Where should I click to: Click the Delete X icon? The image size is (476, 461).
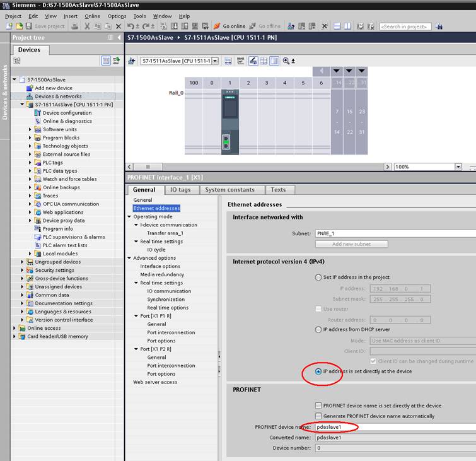pyautogui.click(x=119, y=26)
